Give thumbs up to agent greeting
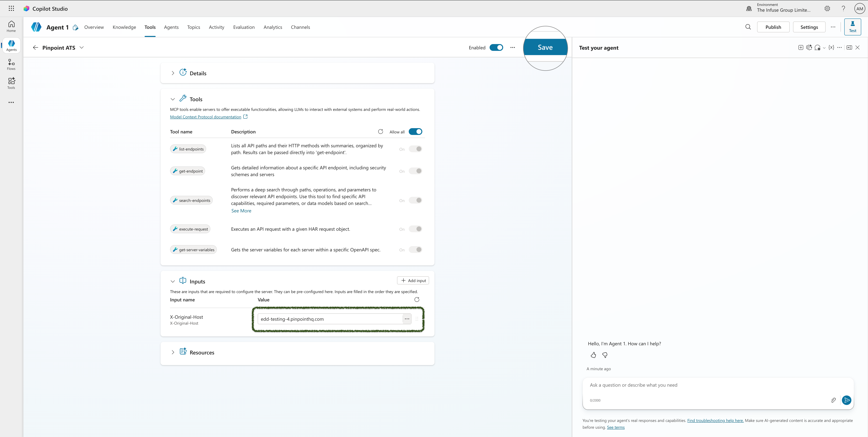Image resolution: width=868 pixels, height=437 pixels. click(593, 355)
